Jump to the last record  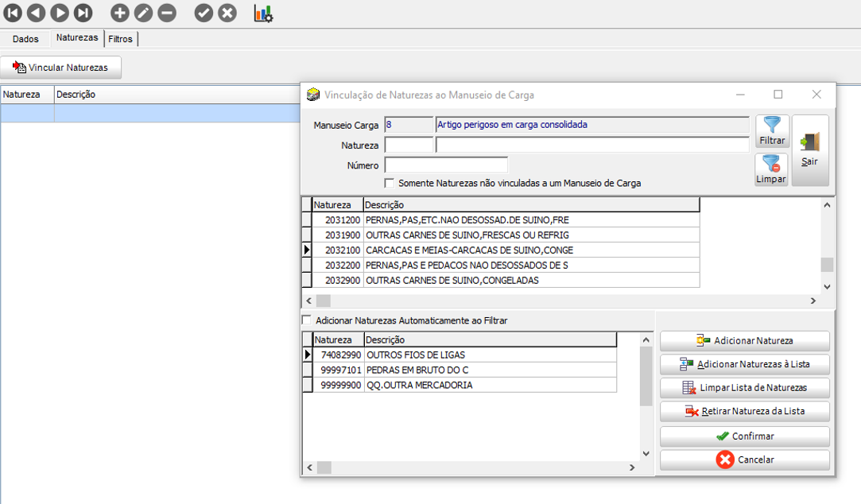[x=83, y=13]
